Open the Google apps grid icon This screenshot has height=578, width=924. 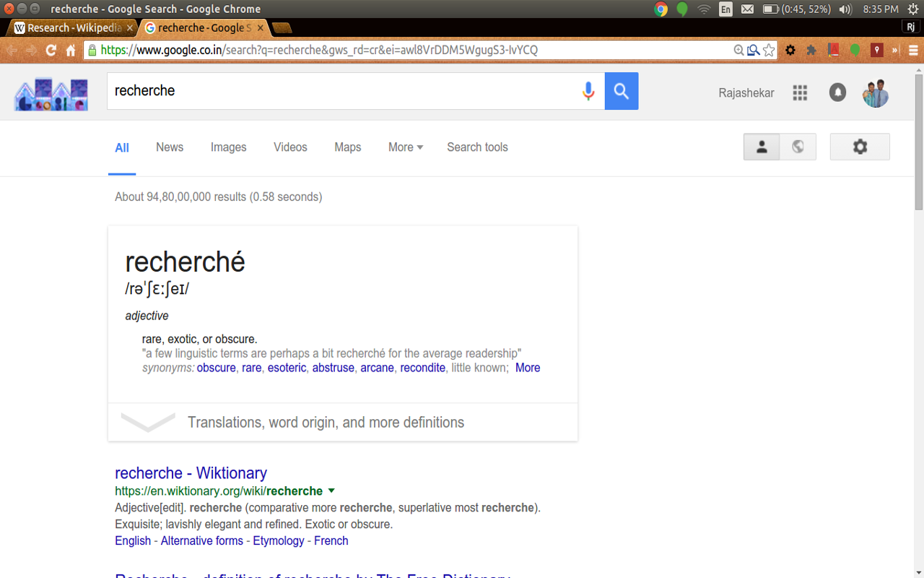coord(800,92)
